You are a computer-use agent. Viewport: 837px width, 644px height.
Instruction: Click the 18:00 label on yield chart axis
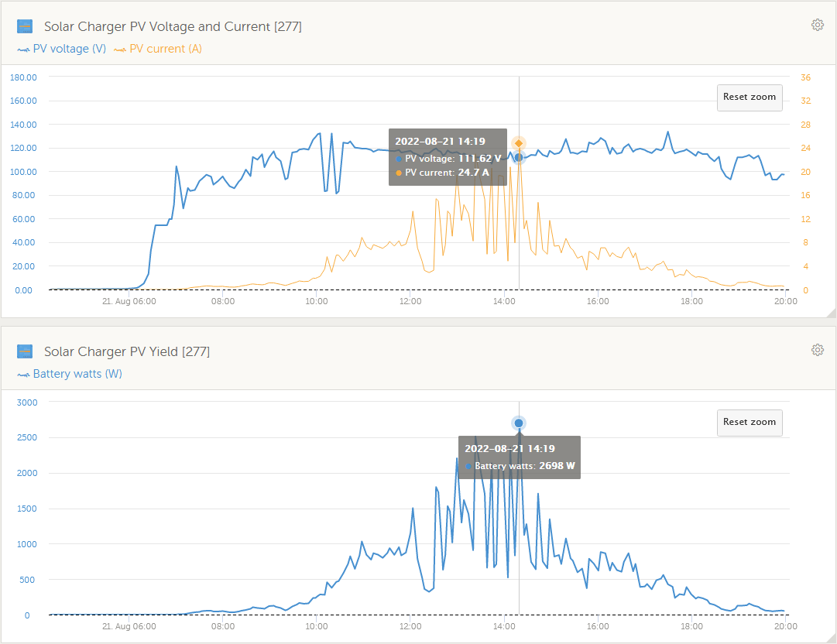pos(691,626)
